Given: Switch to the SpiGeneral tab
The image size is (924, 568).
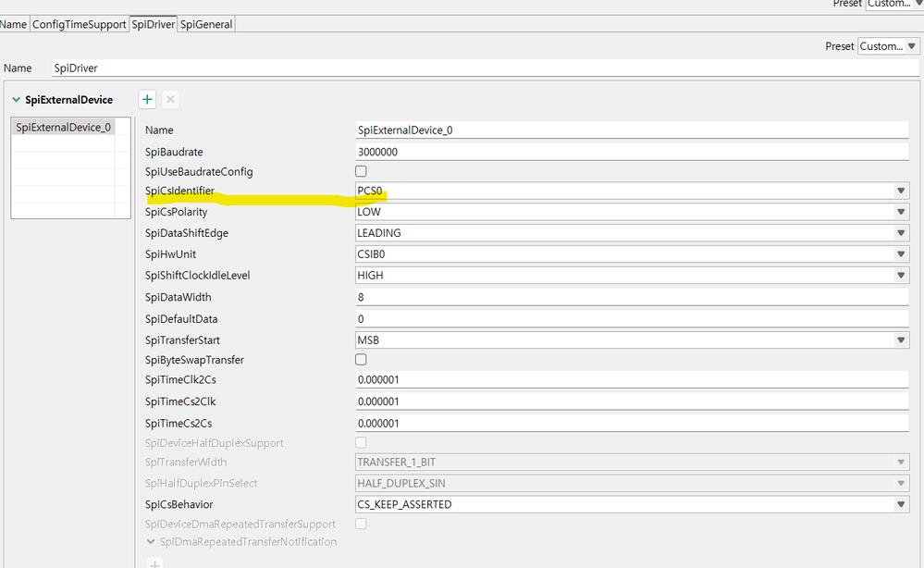Looking at the screenshot, I should pos(207,24).
